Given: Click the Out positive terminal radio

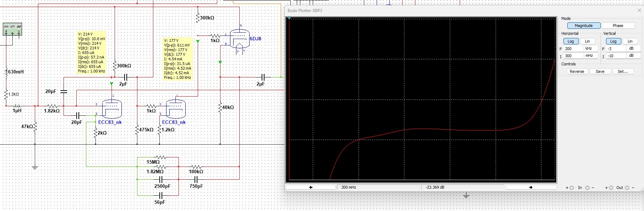Looking at the screenshot, I should [611, 188].
